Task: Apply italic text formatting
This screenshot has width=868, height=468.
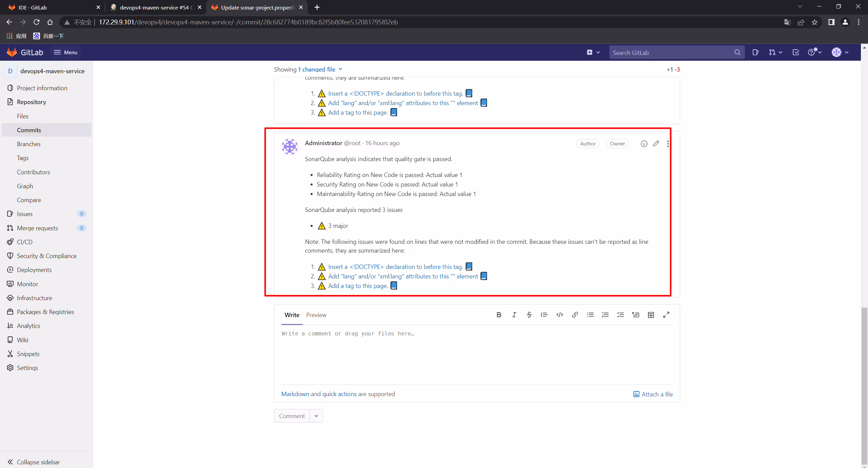Action: 514,315
